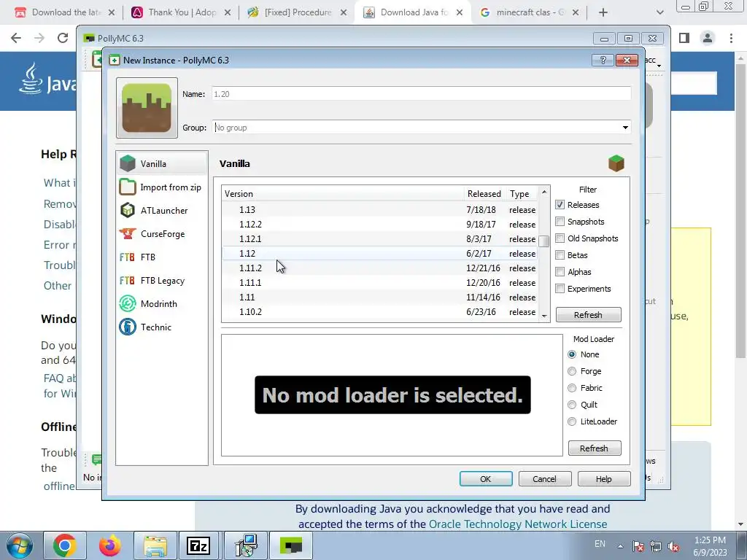Switch to '[Fixed] Procedure' tab
The width and height of the screenshot is (747, 560).
coord(298,12)
